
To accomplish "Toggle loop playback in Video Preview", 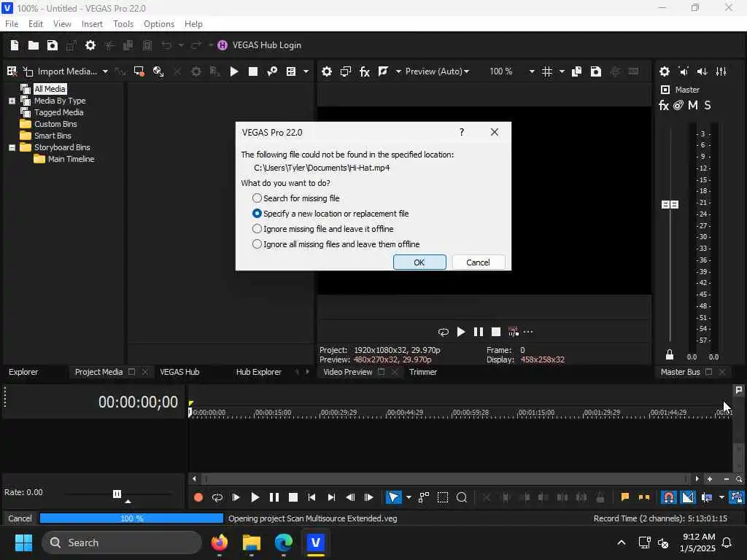I will tap(443, 332).
